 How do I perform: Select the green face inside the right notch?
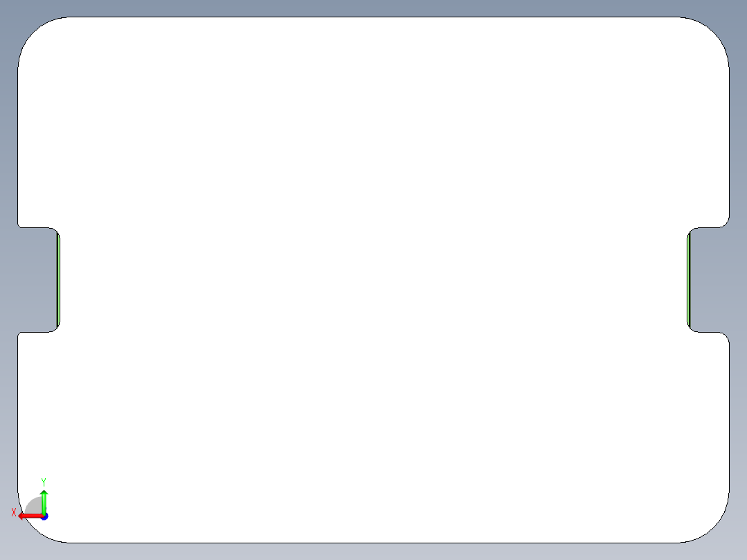coord(689,280)
